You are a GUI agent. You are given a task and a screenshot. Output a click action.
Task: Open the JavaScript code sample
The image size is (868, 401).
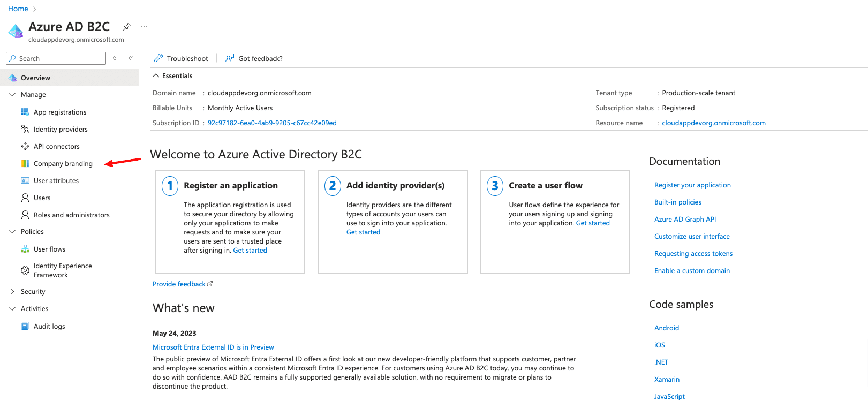tap(669, 396)
